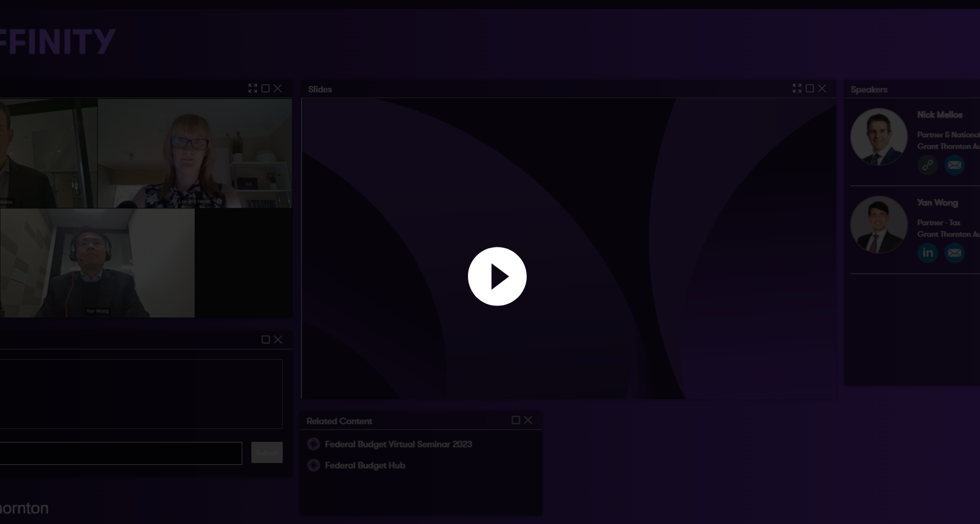This screenshot has width=980, height=524.
Task: Maximize the question panel above the Submit button
Action: pos(265,339)
